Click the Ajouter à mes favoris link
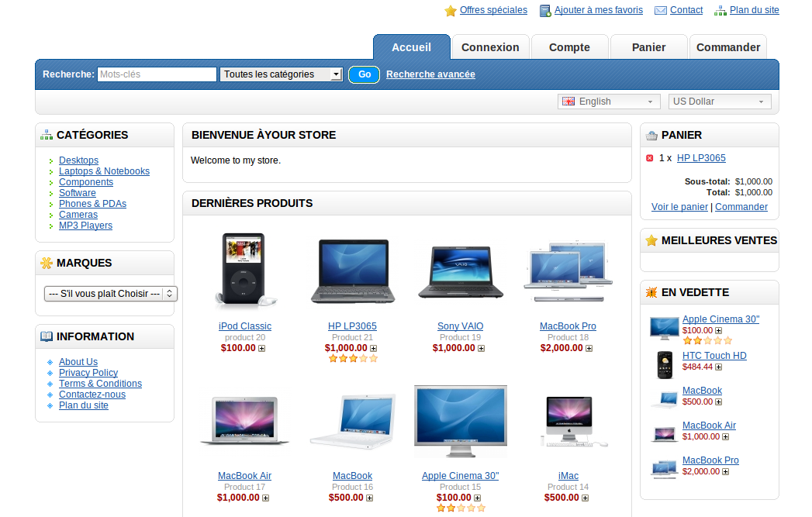Screen dimensions: 812x517 tap(599, 10)
